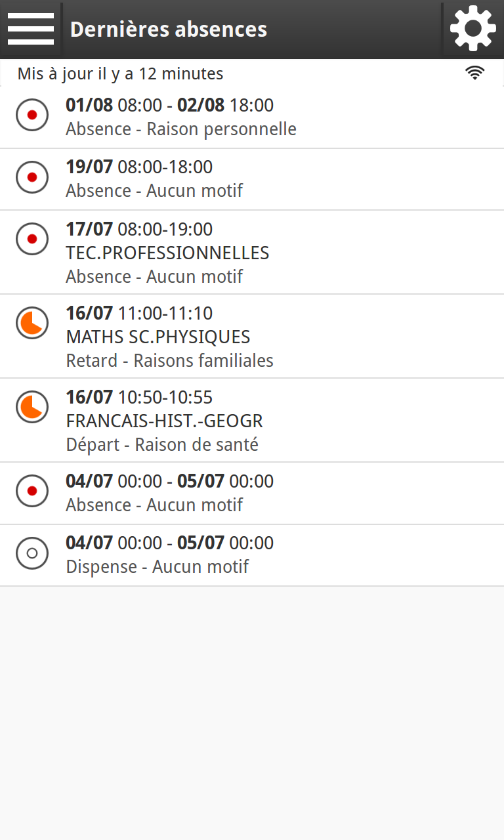Open settings with the gear icon
The width and height of the screenshot is (504, 840).
(x=473, y=28)
